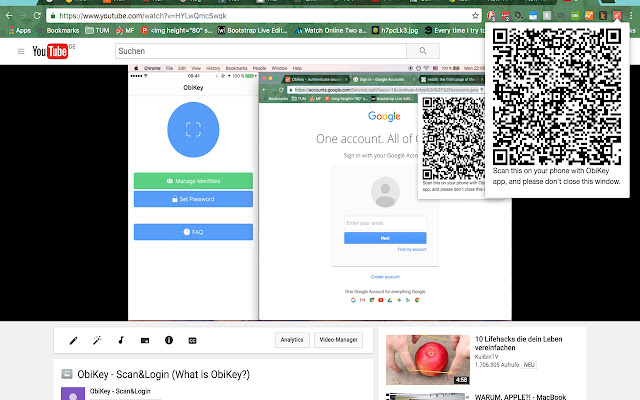Screen dimensions: 640x400
Task: Open the 'Bootstrap Live Edit..' bookmark
Action: coord(253,30)
